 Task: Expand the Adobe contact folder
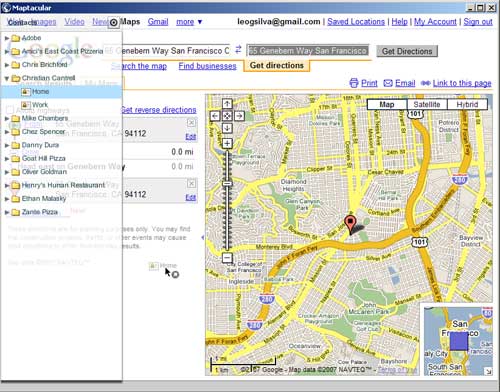tap(7, 38)
